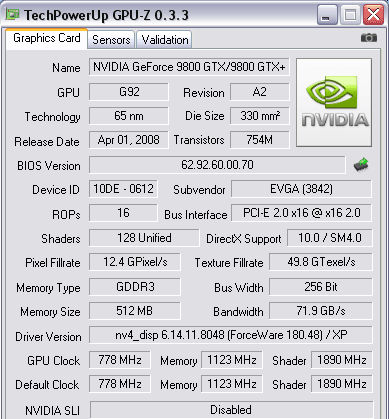The width and height of the screenshot is (389, 419).
Task: Click the Revision field showing A2
Action: pos(260,92)
